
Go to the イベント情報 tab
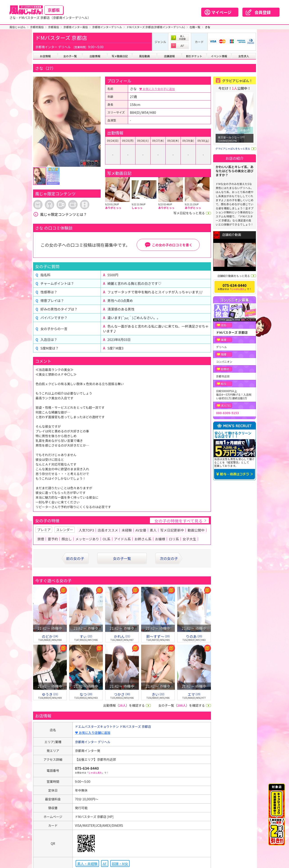click(219, 56)
